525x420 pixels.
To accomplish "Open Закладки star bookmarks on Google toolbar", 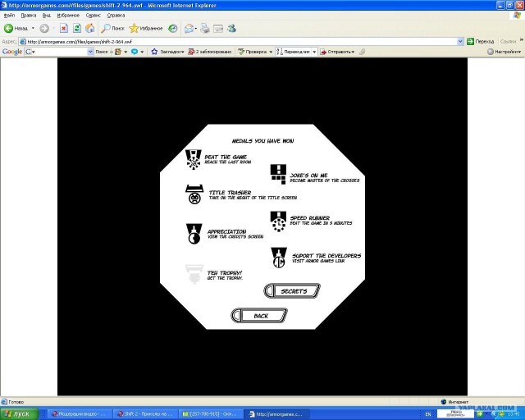I will 167,52.
